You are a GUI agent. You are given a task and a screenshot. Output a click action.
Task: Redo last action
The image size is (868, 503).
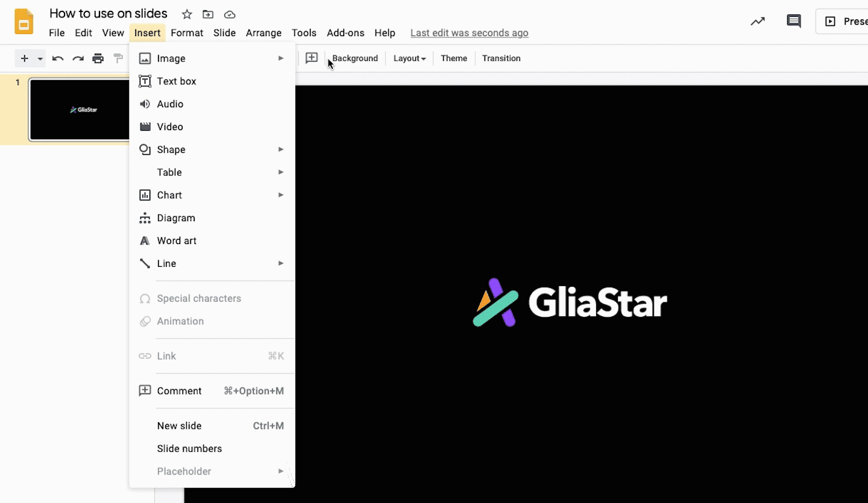[78, 58]
